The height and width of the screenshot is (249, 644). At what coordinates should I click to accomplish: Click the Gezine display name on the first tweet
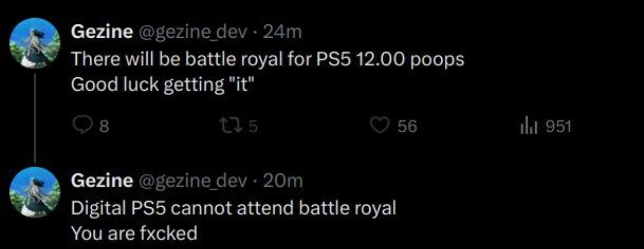coord(101,33)
